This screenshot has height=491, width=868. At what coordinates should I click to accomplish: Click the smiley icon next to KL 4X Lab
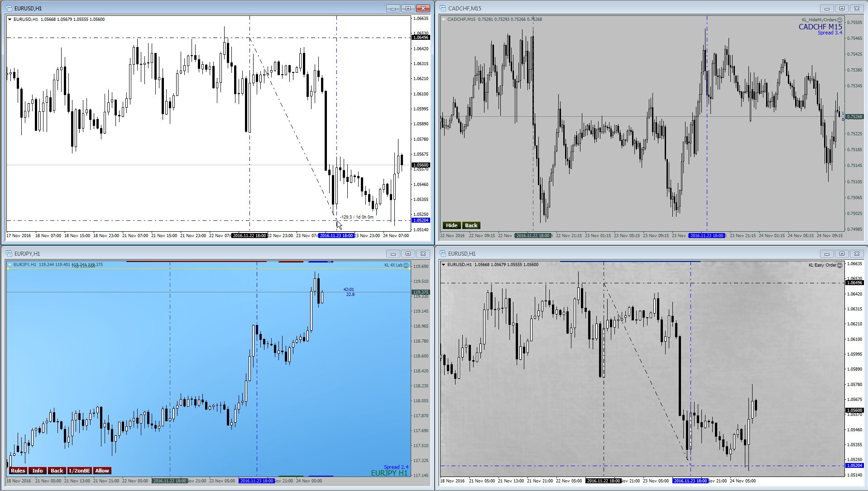[x=406, y=265]
